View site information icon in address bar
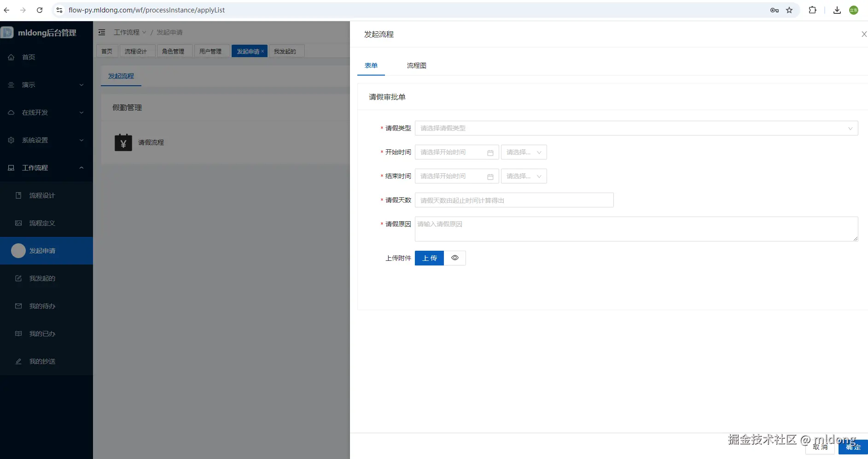Viewport: 868px width, 459px height. (x=59, y=10)
